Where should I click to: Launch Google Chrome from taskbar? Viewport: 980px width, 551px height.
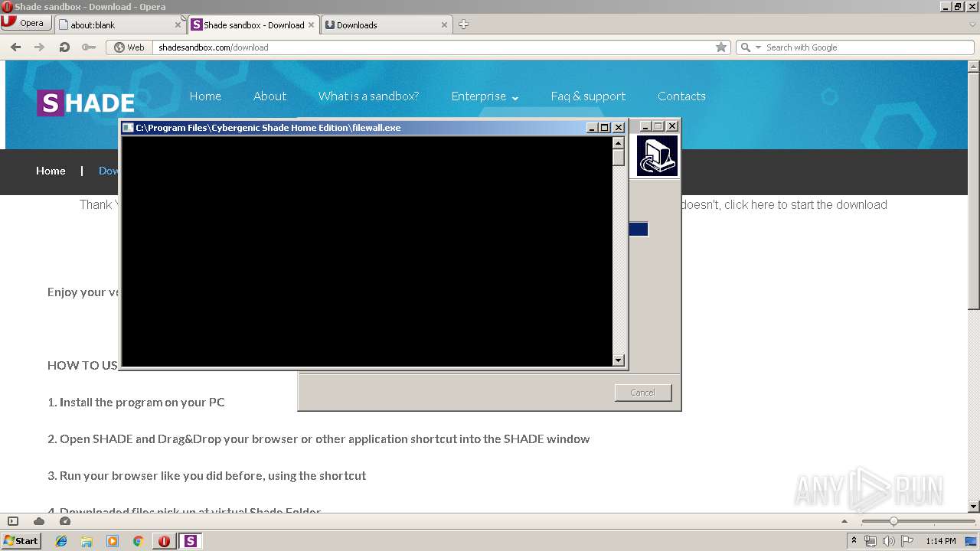click(x=139, y=541)
